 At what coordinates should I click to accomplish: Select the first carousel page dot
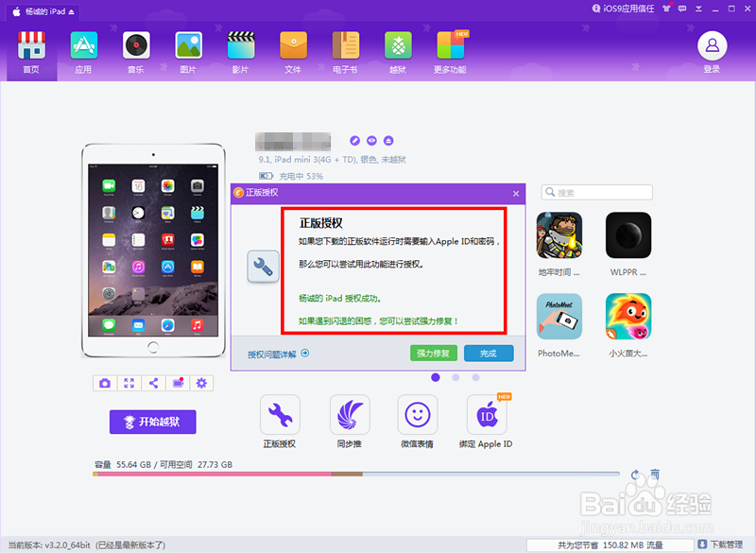(x=436, y=377)
